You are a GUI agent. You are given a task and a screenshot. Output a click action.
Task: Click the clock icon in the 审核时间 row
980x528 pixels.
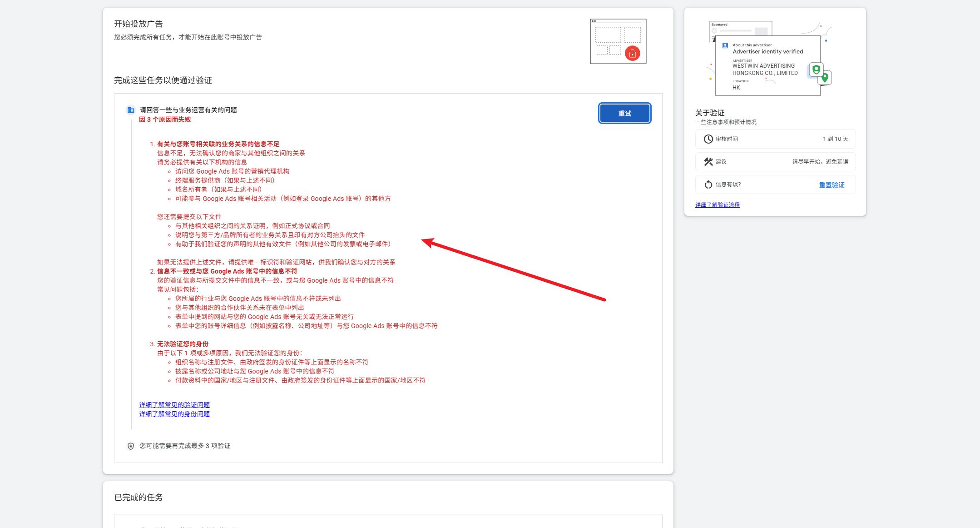[x=708, y=139]
